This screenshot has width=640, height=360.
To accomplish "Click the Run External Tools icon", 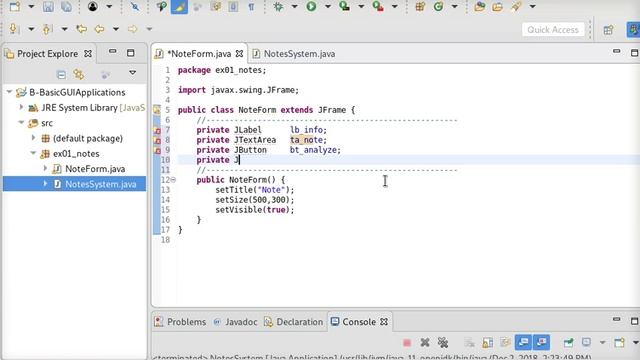I will click(x=378, y=7).
